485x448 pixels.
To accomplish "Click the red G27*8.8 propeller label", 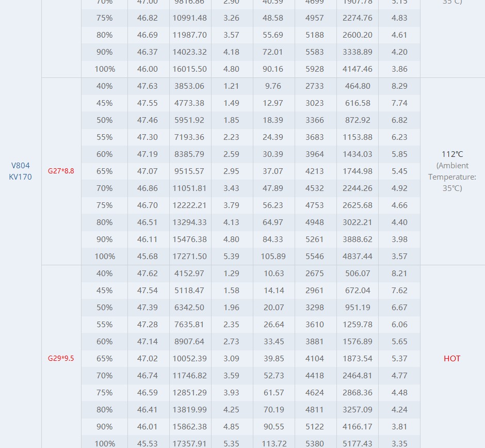I will [x=61, y=171].
